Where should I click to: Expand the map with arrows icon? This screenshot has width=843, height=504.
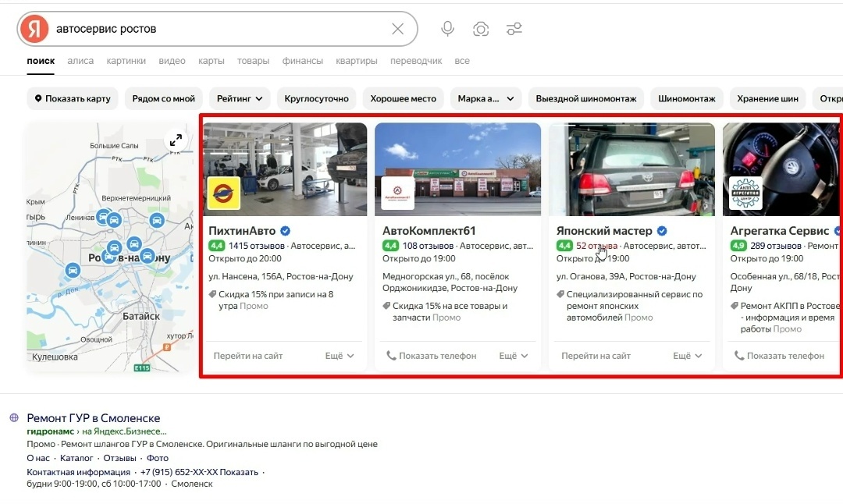176,140
